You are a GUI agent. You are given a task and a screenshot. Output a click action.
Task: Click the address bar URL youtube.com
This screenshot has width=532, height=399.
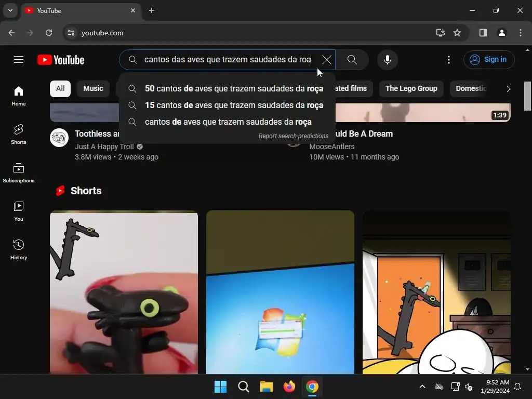click(102, 33)
